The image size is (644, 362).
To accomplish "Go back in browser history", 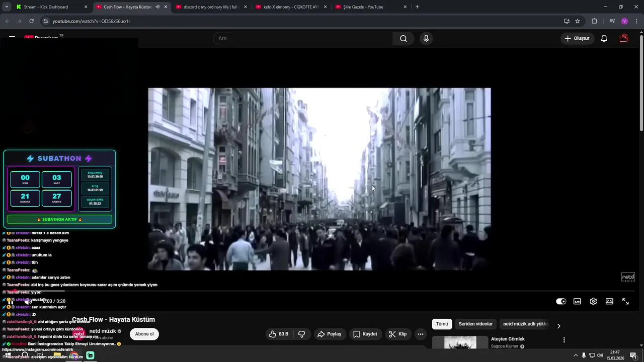I will pos(7,21).
